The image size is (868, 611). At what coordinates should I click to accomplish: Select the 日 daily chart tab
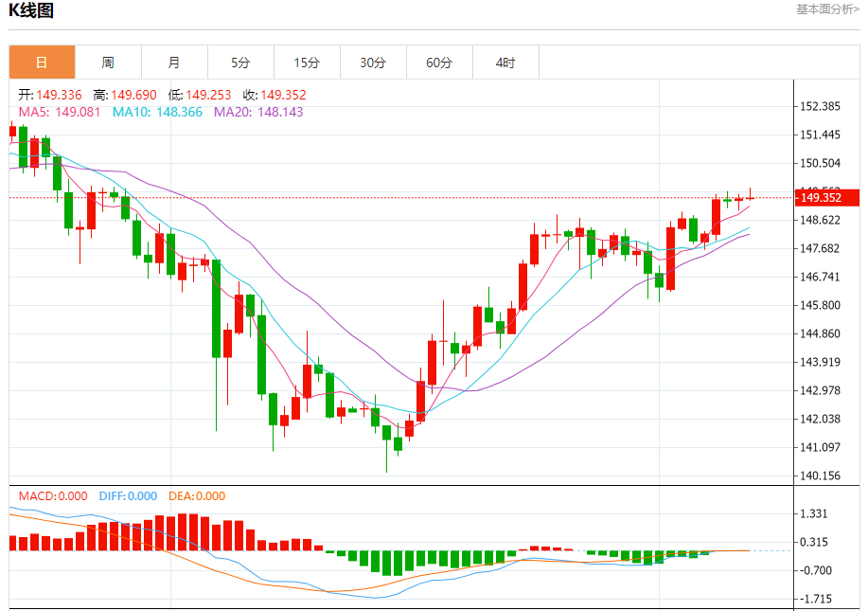(42, 63)
